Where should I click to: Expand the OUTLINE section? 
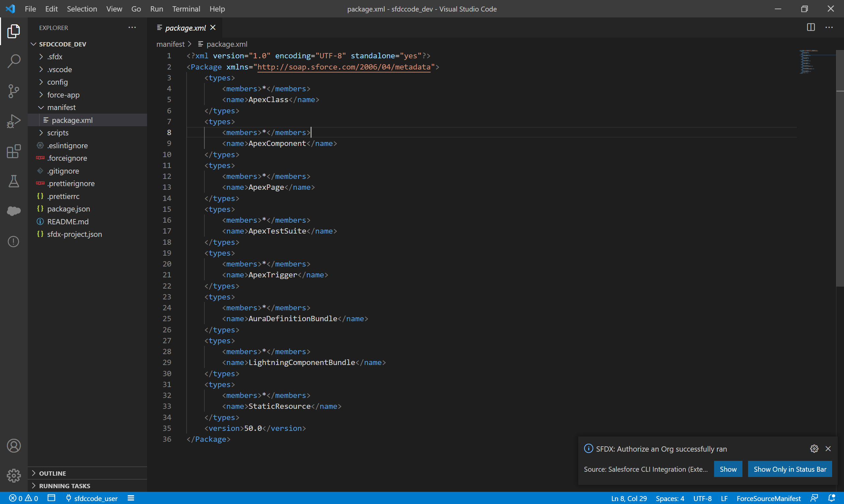click(52, 473)
